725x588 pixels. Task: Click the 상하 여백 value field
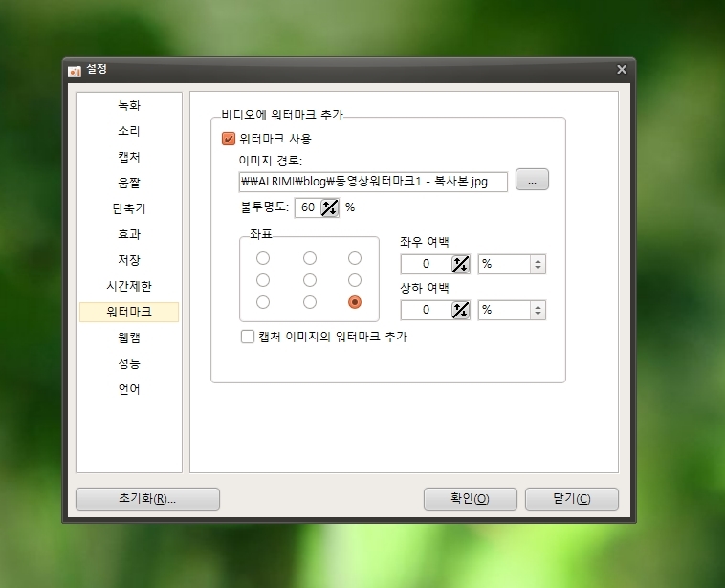[426, 310]
